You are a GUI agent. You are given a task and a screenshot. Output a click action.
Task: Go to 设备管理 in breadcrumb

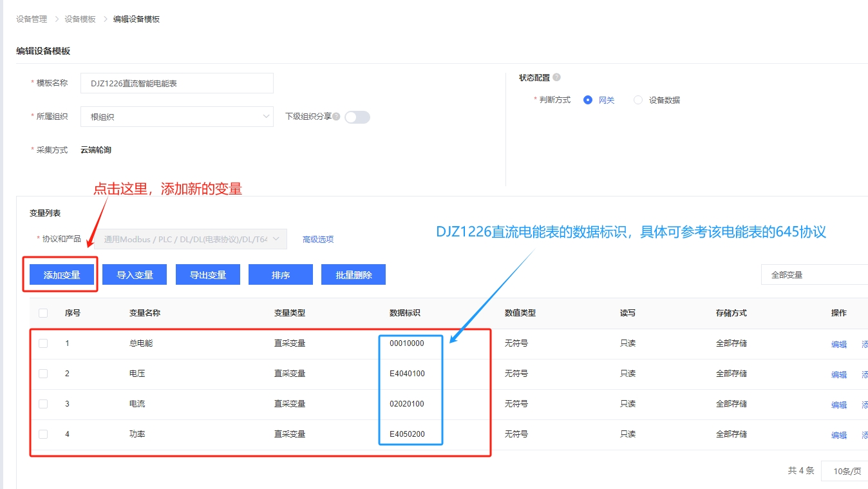coord(32,19)
